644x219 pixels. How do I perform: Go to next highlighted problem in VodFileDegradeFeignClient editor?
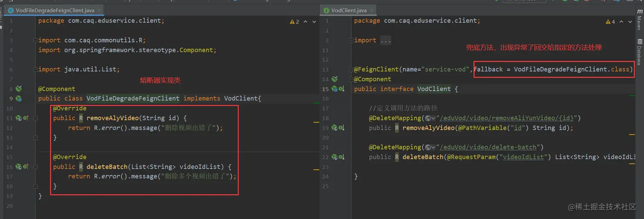click(x=314, y=22)
